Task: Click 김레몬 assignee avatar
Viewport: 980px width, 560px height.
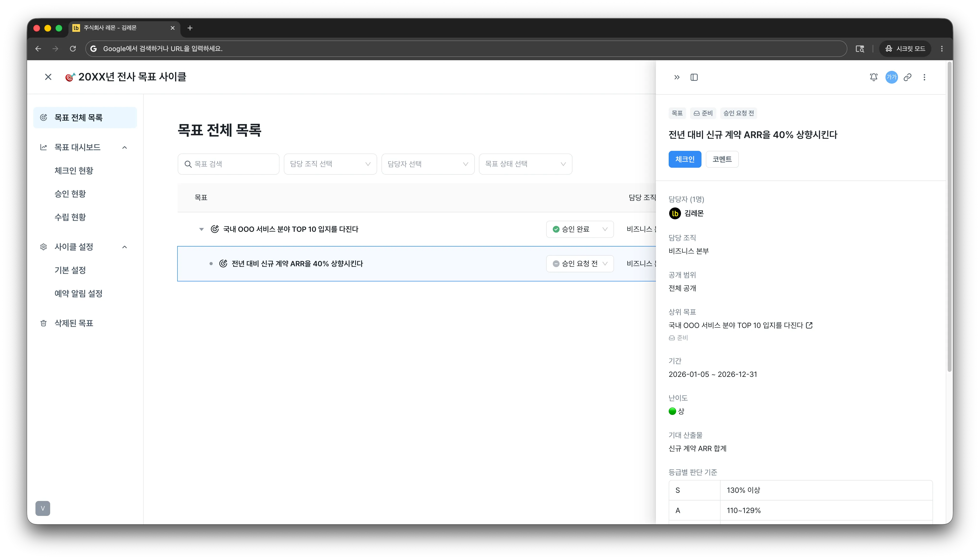Action: point(675,213)
